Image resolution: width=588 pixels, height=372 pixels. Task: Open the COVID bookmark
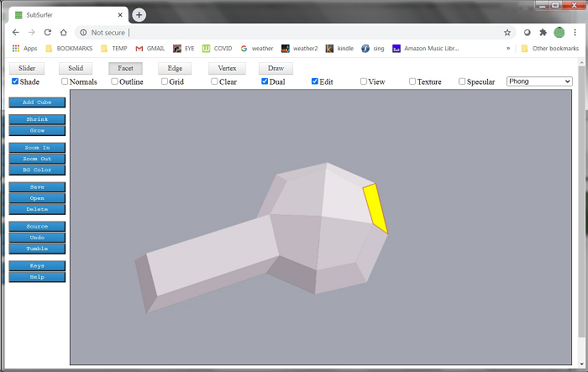click(x=217, y=49)
